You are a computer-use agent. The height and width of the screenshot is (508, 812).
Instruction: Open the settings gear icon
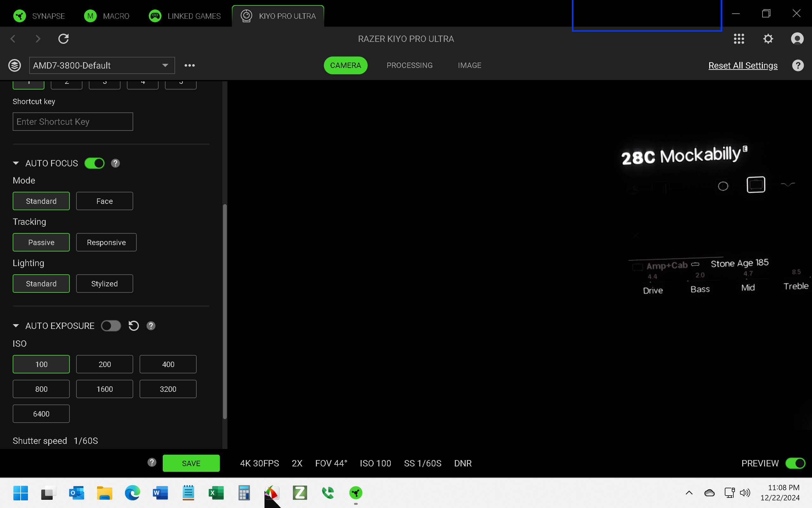[768, 39]
